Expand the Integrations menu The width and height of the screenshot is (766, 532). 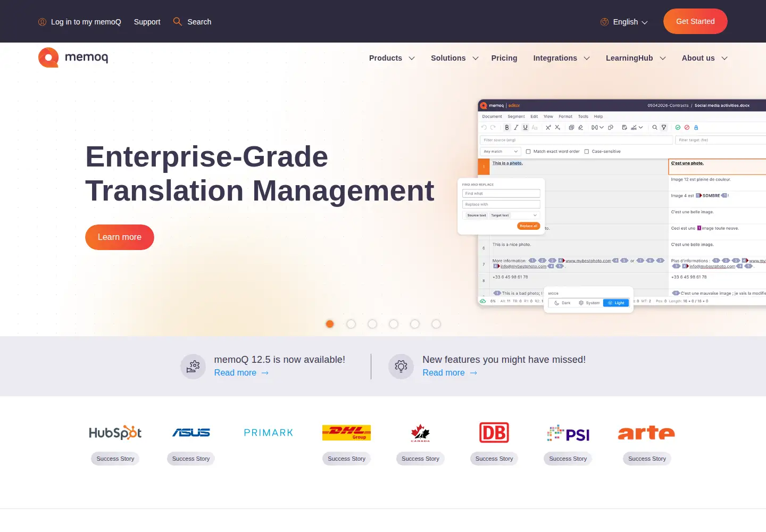[562, 58]
